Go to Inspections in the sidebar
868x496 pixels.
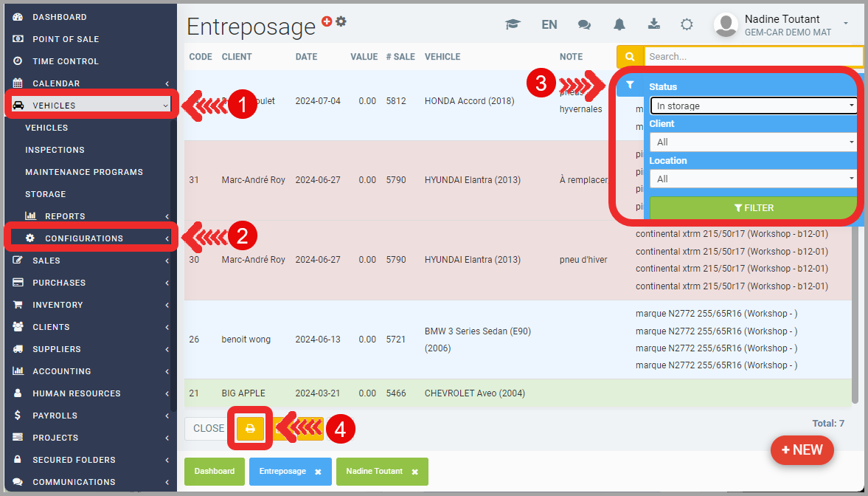click(x=55, y=150)
